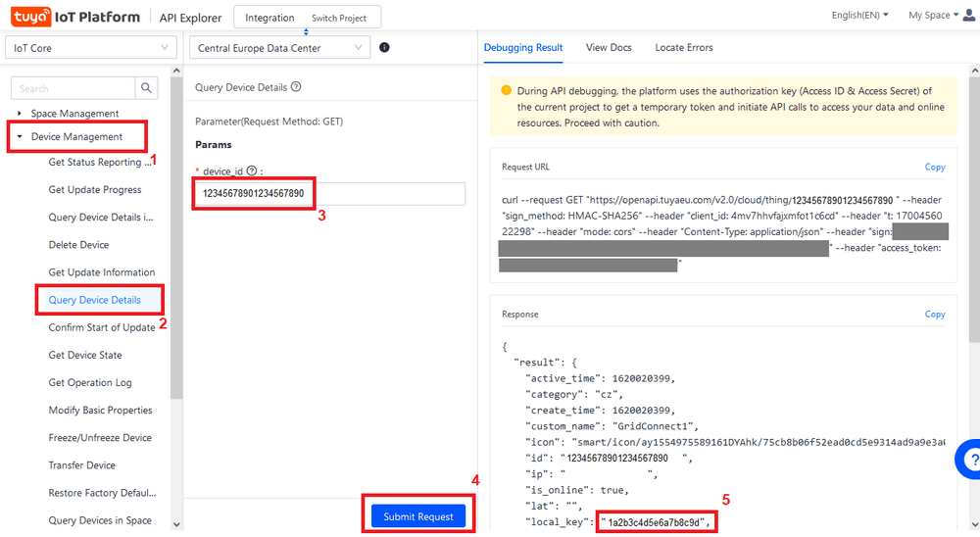
Task: Click the blue resize handle above data center dropdown
Action: [x=306, y=32]
